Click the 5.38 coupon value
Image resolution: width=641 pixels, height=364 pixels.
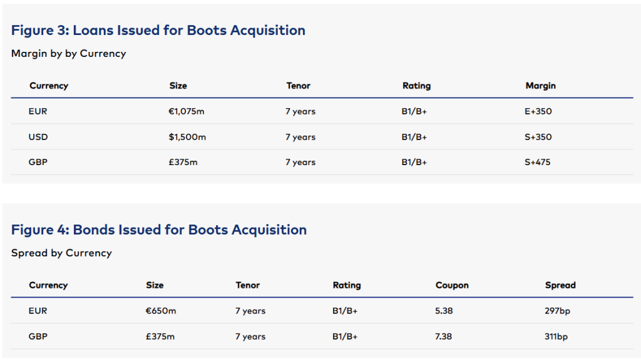445,311
